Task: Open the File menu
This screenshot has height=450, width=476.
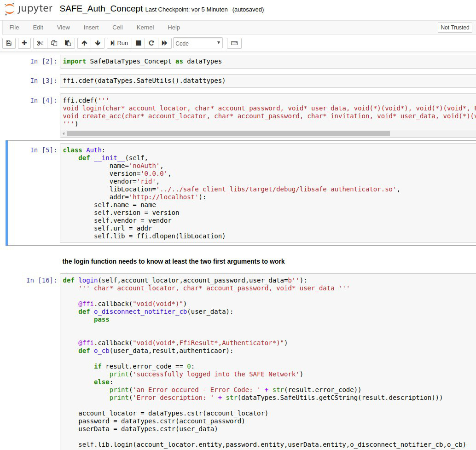Action: [x=14, y=28]
